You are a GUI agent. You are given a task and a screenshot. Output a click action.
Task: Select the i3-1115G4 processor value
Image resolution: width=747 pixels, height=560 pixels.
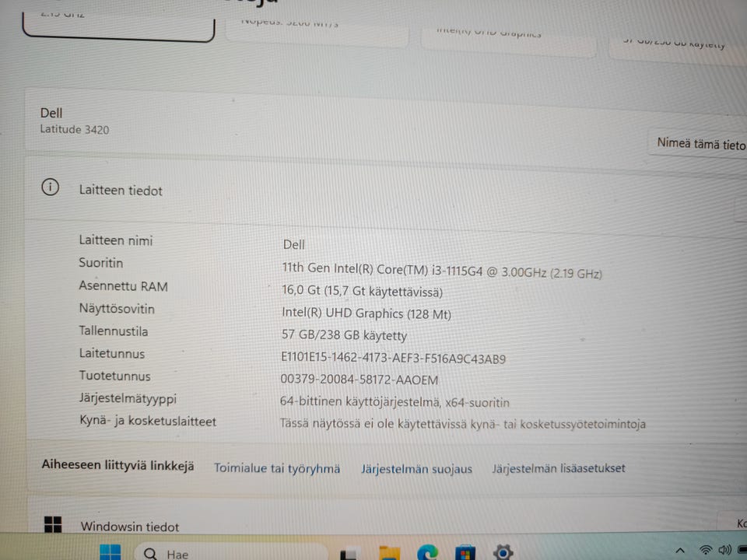point(442,271)
